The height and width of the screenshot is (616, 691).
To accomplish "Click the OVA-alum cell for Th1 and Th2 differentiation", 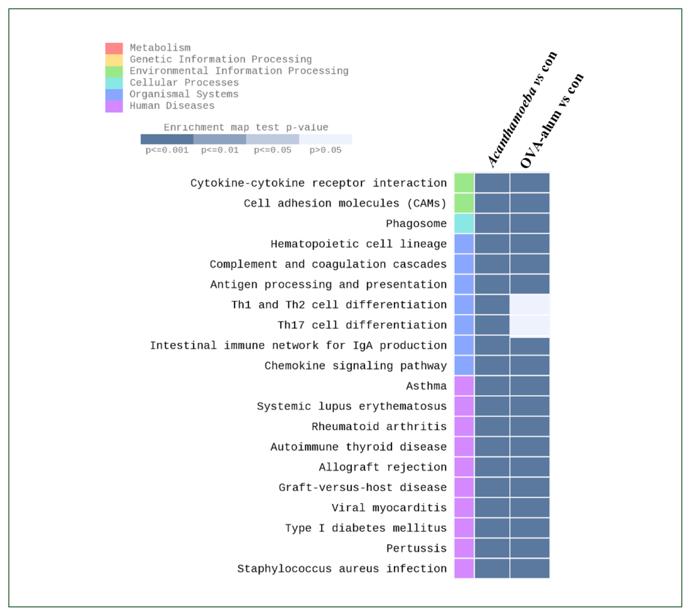I will (530, 305).
